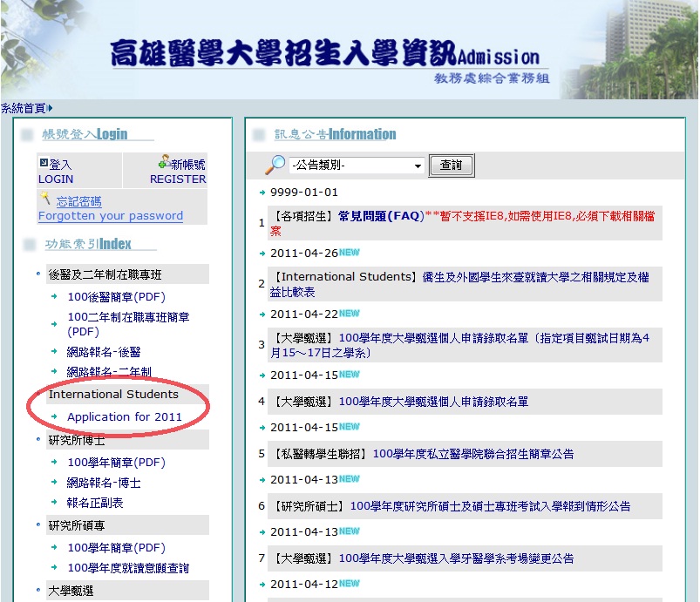Click the 查詢 search button
The width and height of the screenshot is (700, 602).
point(451,166)
